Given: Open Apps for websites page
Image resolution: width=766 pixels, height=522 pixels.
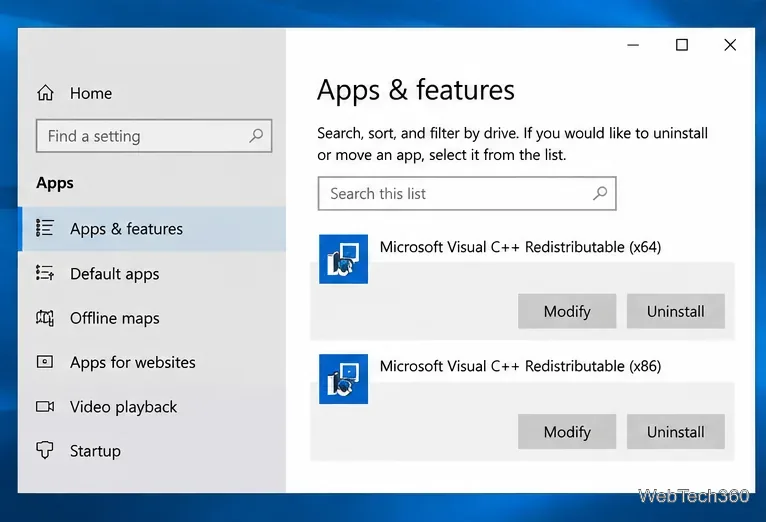Looking at the screenshot, I should click(x=154, y=362).
